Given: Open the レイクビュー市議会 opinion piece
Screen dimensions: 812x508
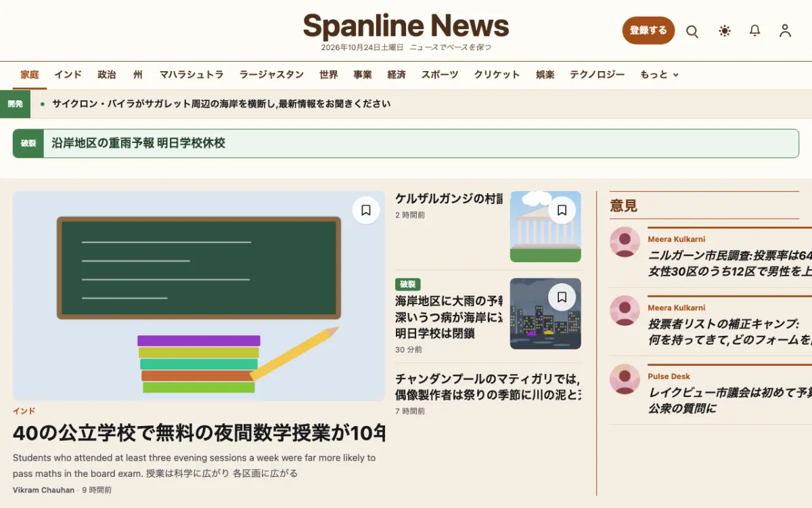Looking at the screenshot, I should pyautogui.click(x=729, y=400).
